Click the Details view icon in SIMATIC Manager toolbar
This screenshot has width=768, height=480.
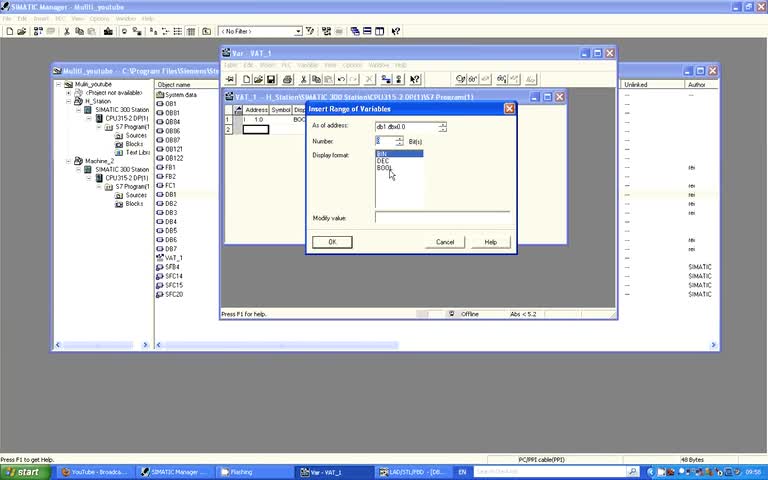pyautogui.click(x=191, y=31)
